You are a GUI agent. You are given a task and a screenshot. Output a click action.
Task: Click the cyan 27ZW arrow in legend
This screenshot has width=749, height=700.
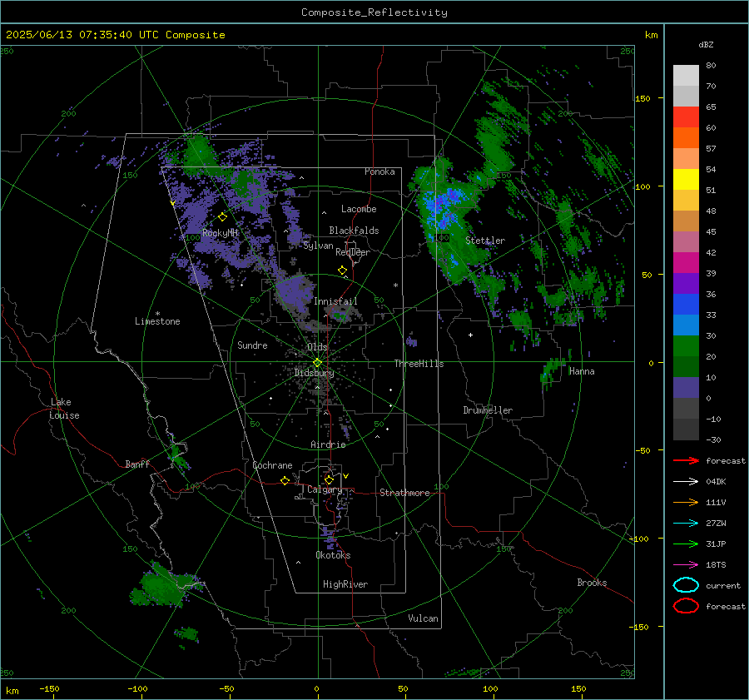(x=686, y=524)
